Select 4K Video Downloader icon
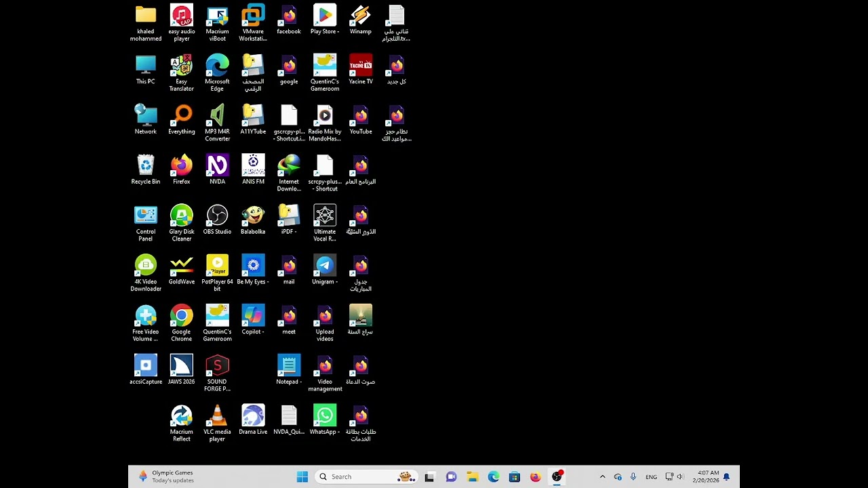Screen dimensions: 868x488 (146, 273)
